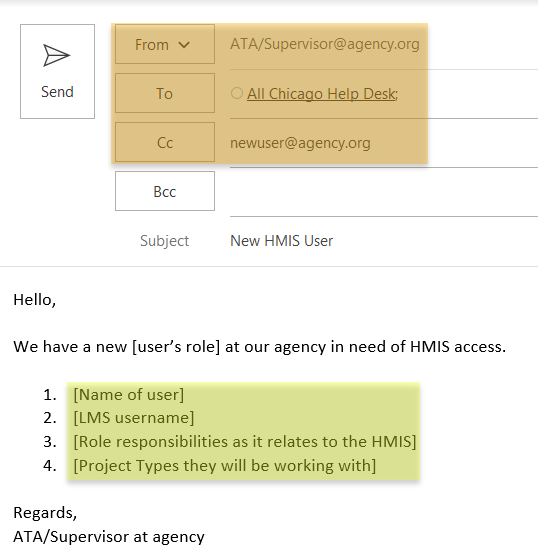Click the ATA/Supervisor at agency signature line
The width and height of the screenshot is (538, 555).
pos(109,537)
